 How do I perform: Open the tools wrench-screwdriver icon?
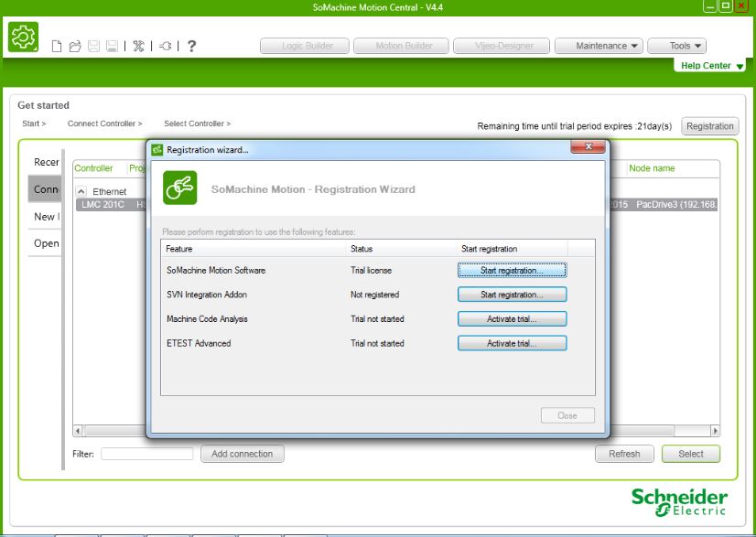(x=139, y=47)
